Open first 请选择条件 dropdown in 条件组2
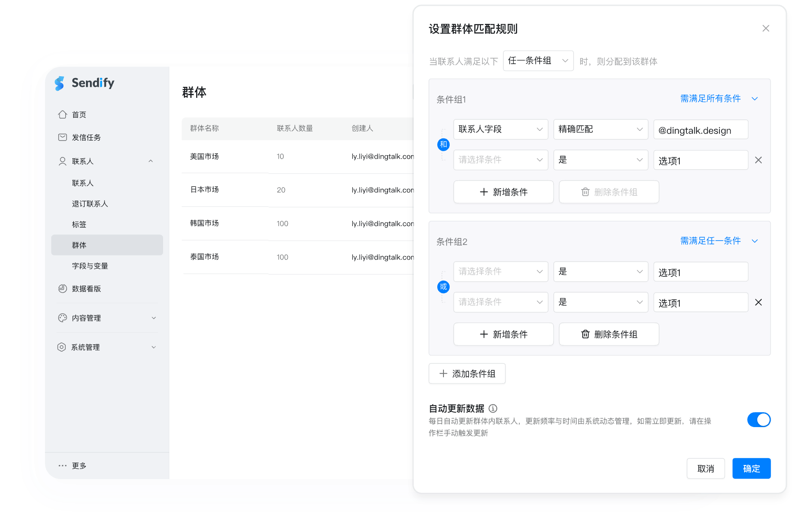Screen dimensions: 797x532 [501, 272]
